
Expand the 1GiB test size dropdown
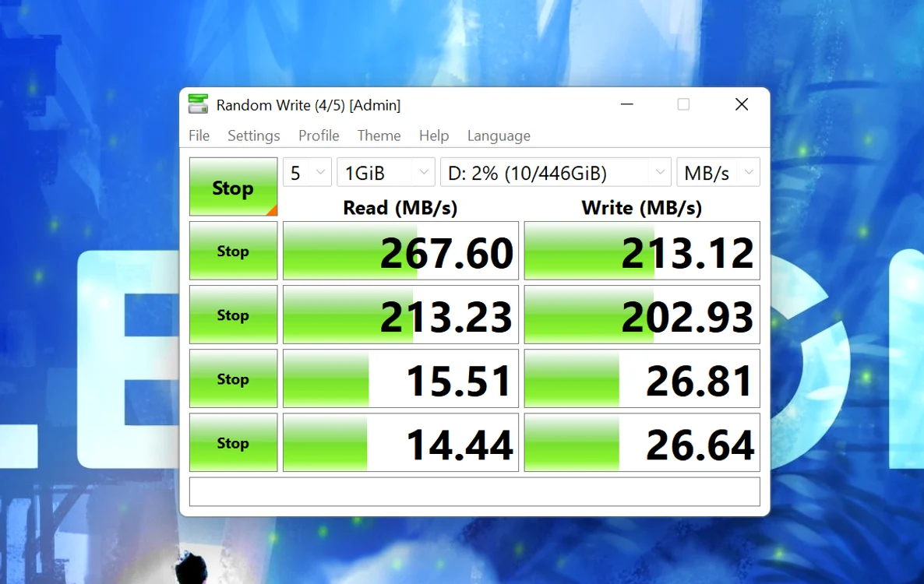[386, 173]
